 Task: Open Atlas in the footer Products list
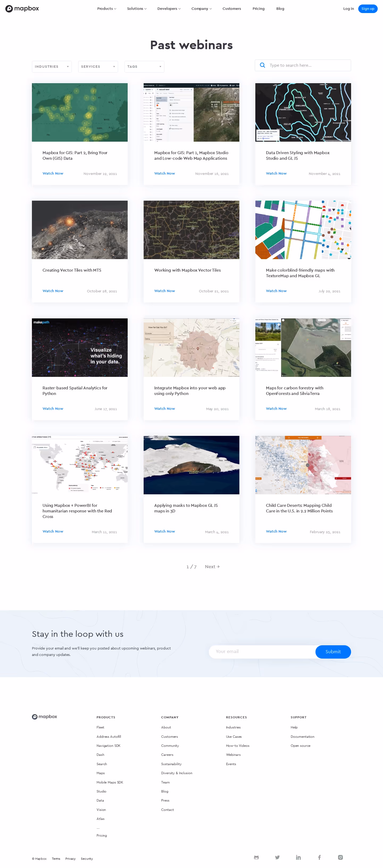[x=100, y=819]
